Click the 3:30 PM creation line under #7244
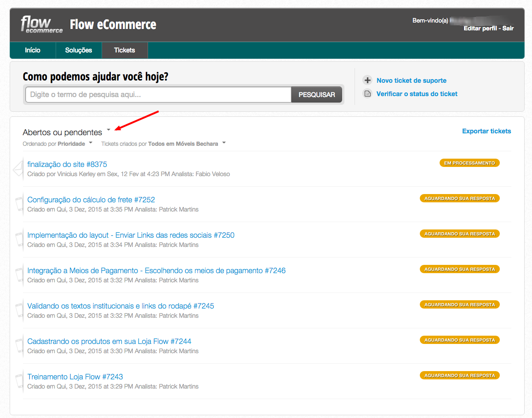532x418 pixels. [x=113, y=351]
